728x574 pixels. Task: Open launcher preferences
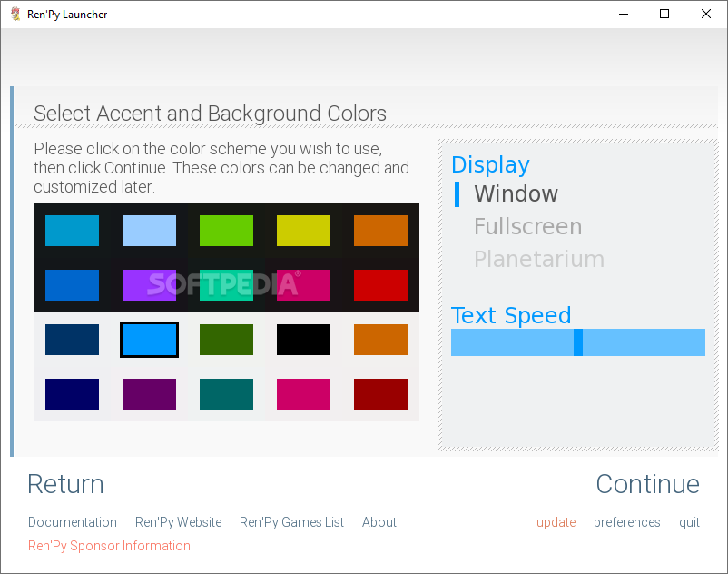(x=626, y=522)
